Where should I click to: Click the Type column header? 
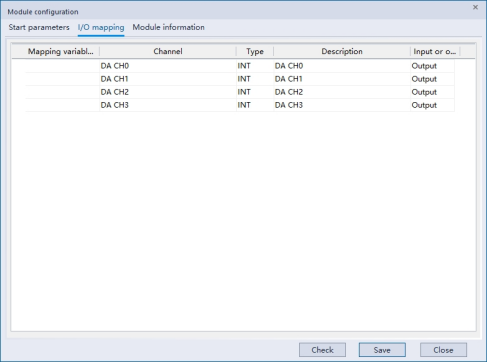coord(255,51)
